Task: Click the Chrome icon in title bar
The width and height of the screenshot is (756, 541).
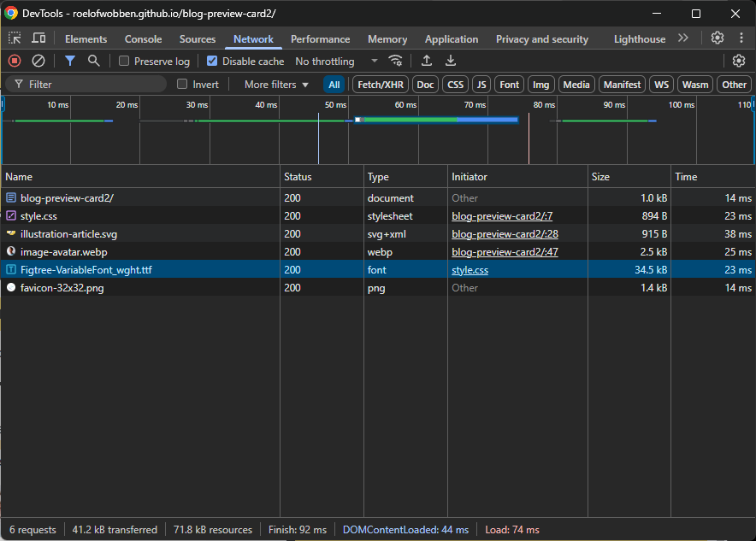Action: click(10, 13)
